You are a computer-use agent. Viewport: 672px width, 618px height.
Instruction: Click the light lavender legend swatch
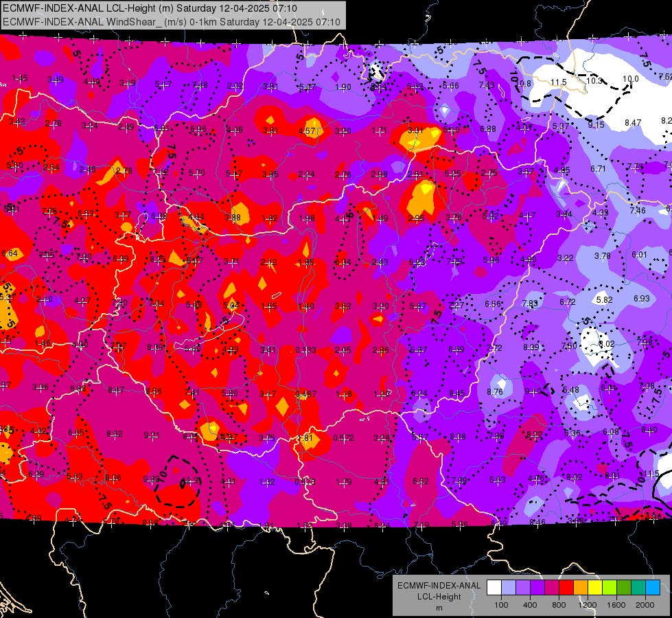click(x=509, y=588)
